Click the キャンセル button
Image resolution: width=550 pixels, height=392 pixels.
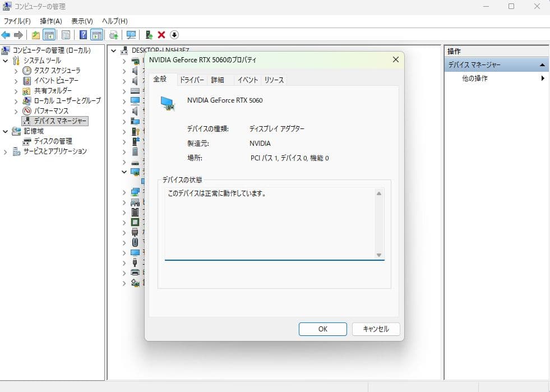coord(376,329)
